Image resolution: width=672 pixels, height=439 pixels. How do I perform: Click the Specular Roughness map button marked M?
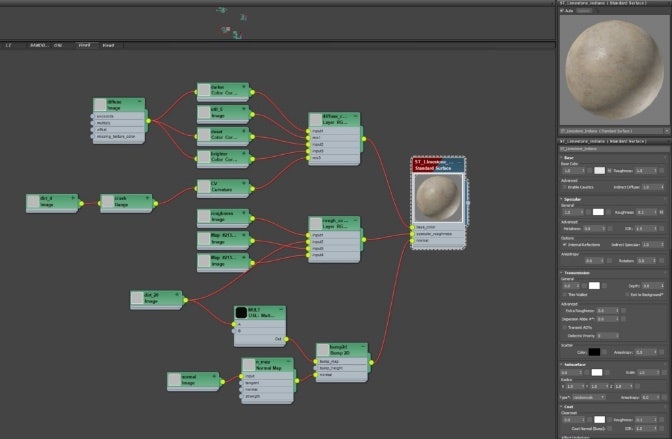(x=662, y=212)
